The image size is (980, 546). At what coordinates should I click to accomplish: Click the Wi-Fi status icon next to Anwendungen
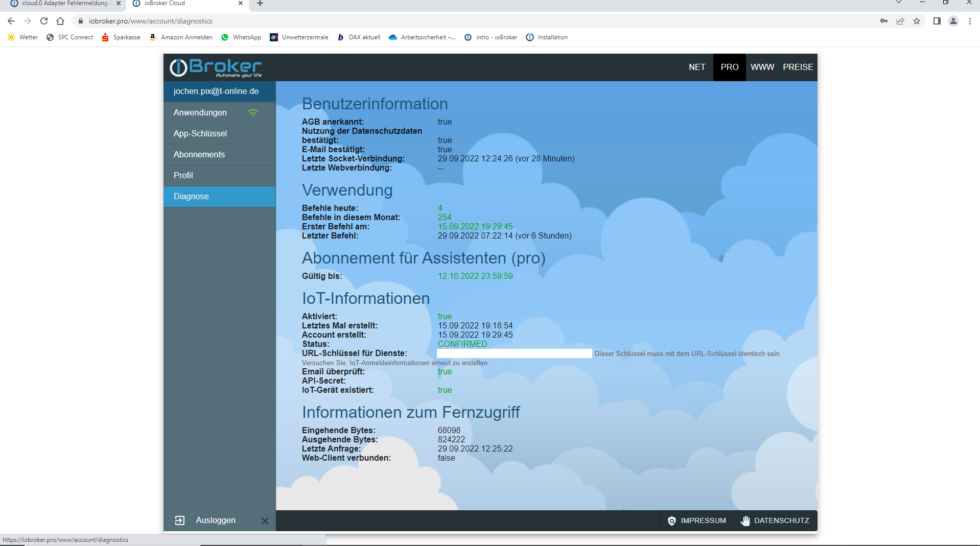253,112
